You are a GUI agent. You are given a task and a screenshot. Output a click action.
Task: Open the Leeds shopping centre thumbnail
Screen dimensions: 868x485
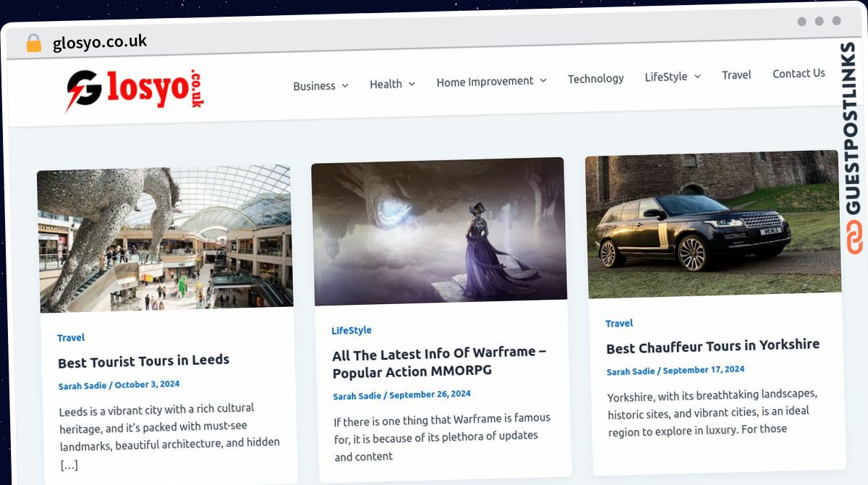point(165,238)
